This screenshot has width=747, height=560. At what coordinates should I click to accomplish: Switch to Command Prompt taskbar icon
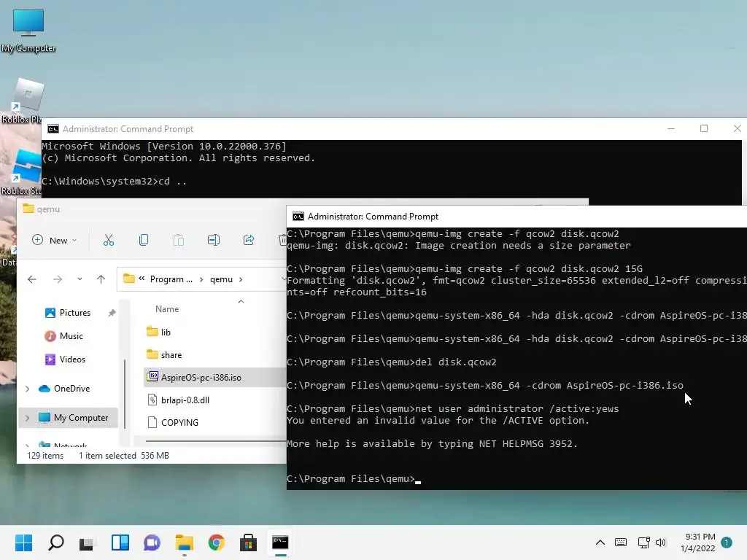coord(280,542)
